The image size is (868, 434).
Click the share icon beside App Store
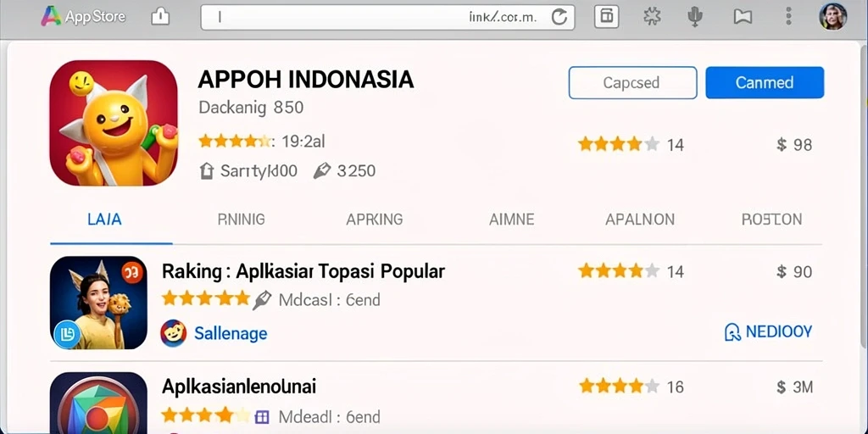tap(160, 17)
